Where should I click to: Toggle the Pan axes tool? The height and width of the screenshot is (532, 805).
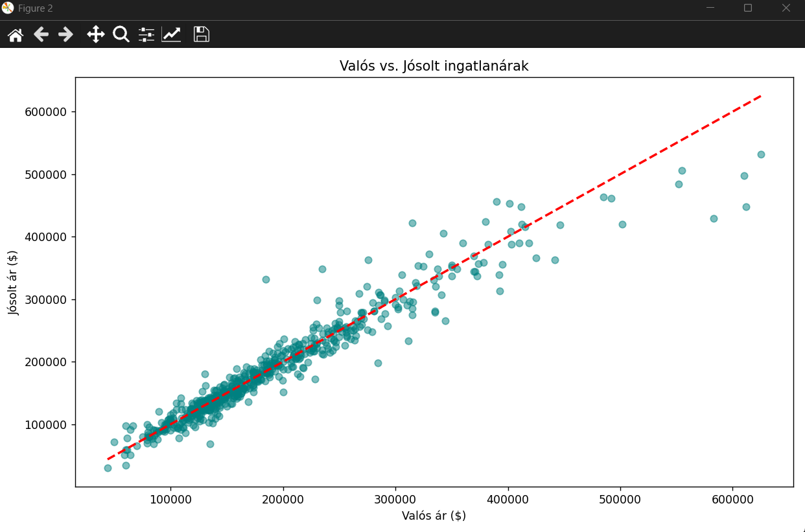[x=96, y=34]
